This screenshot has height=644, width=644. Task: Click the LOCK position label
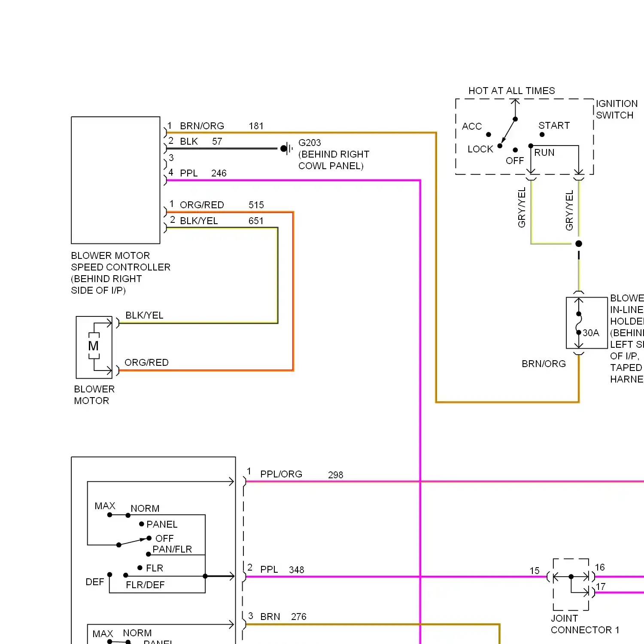(480, 149)
